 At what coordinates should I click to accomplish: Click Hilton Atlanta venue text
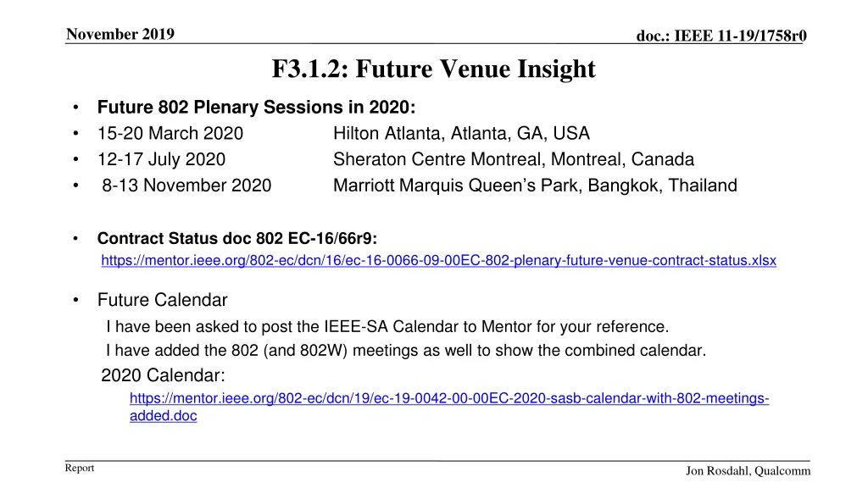pyautogui.click(x=461, y=133)
